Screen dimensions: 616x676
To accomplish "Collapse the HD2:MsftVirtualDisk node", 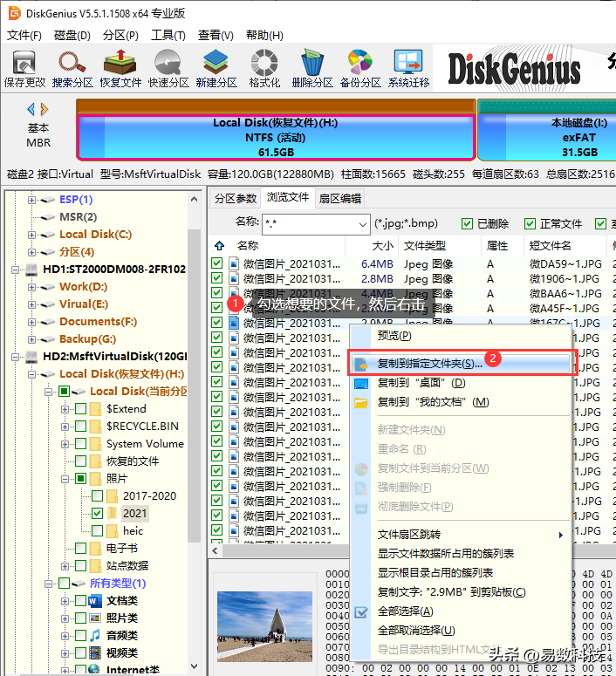I will [15, 357].
